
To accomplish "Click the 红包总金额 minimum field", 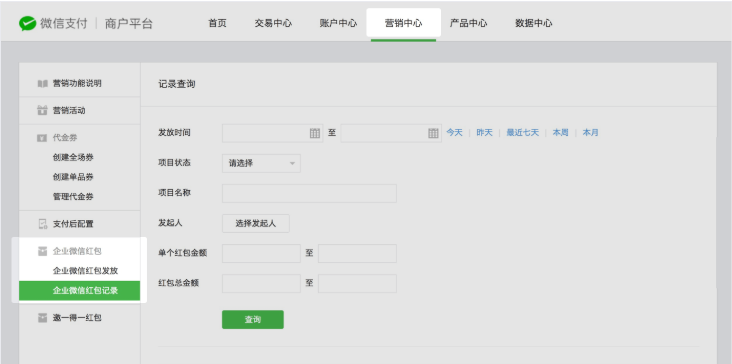I will tap(261, 283).
